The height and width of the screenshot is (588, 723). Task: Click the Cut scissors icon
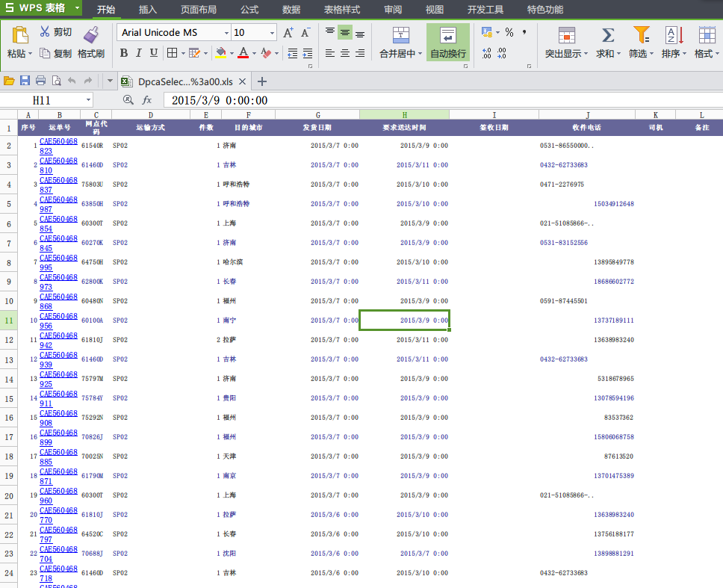point(45,32)
